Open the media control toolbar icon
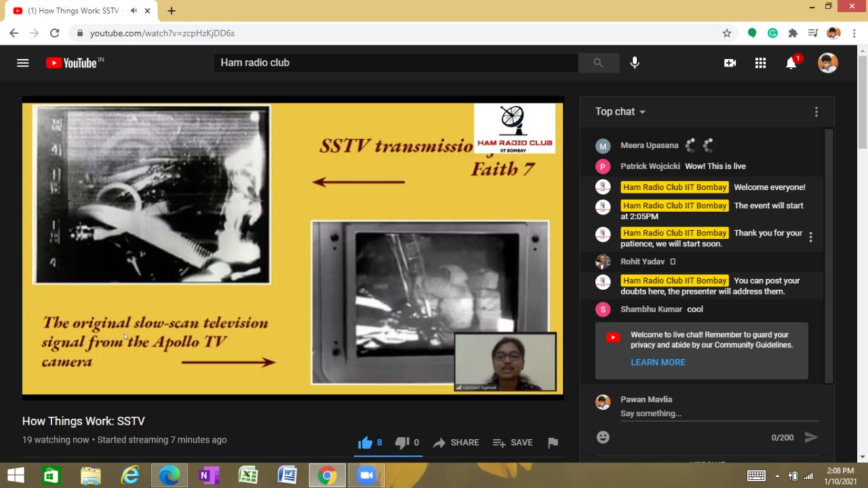The height and width of the screenshot is (488, 868). click(813, 33)
